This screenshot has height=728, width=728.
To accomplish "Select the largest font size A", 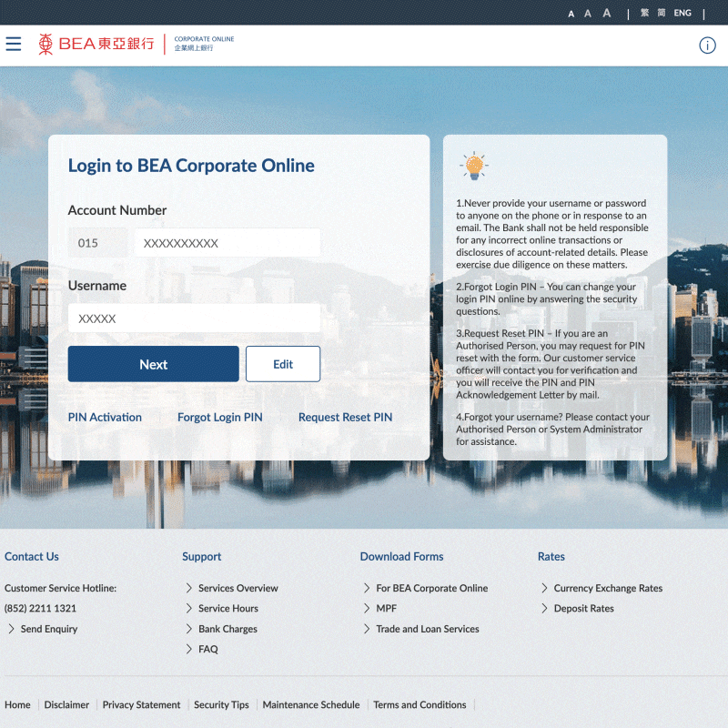I will (607, 13).
